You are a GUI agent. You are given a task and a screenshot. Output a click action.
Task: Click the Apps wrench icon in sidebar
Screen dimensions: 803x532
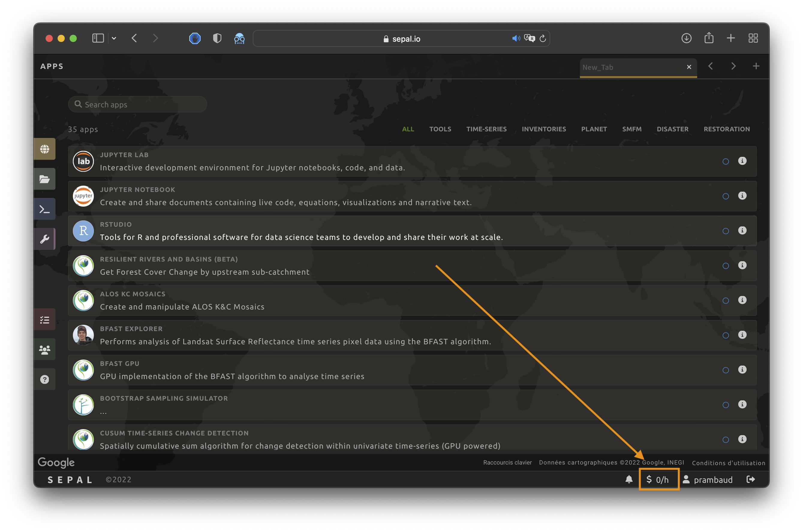(44, 239)
